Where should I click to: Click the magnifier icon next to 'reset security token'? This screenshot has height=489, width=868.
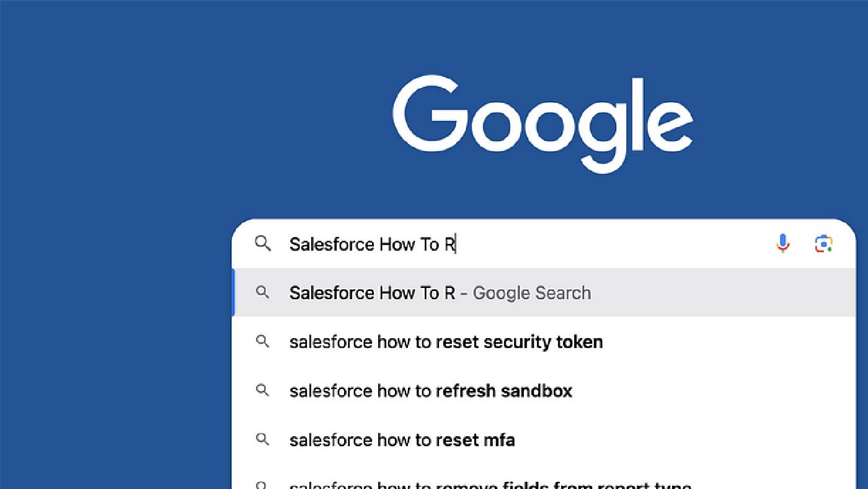[263, 341]
